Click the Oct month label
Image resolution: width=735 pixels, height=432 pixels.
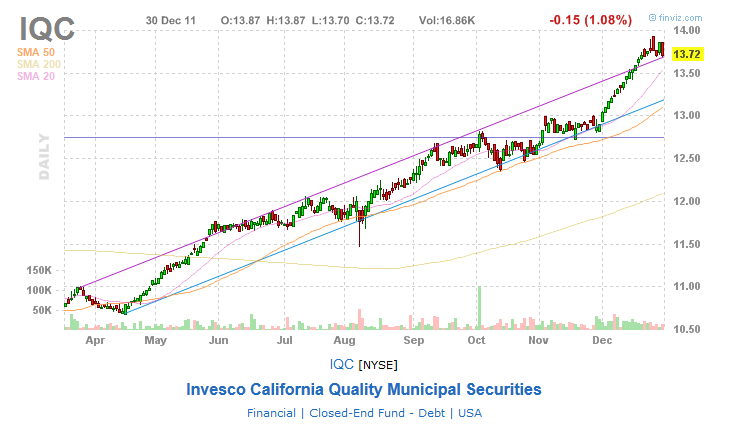[x=476, y=341]
